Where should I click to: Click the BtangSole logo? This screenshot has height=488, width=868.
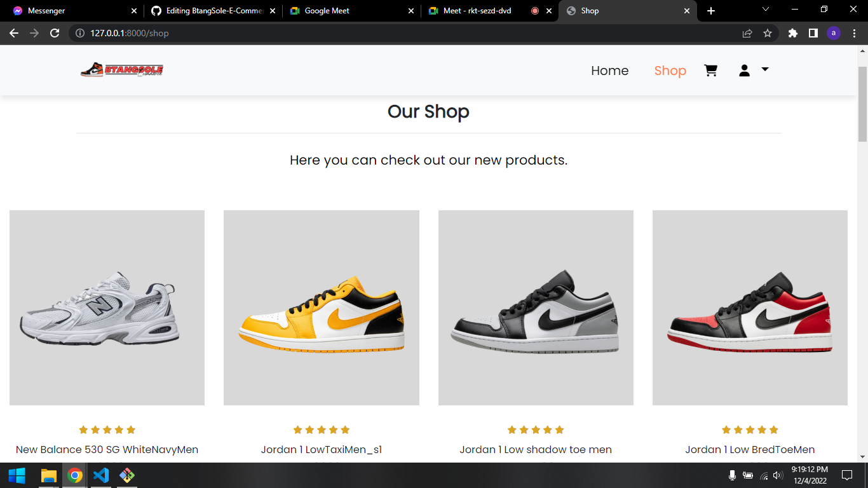click(122, 70)
